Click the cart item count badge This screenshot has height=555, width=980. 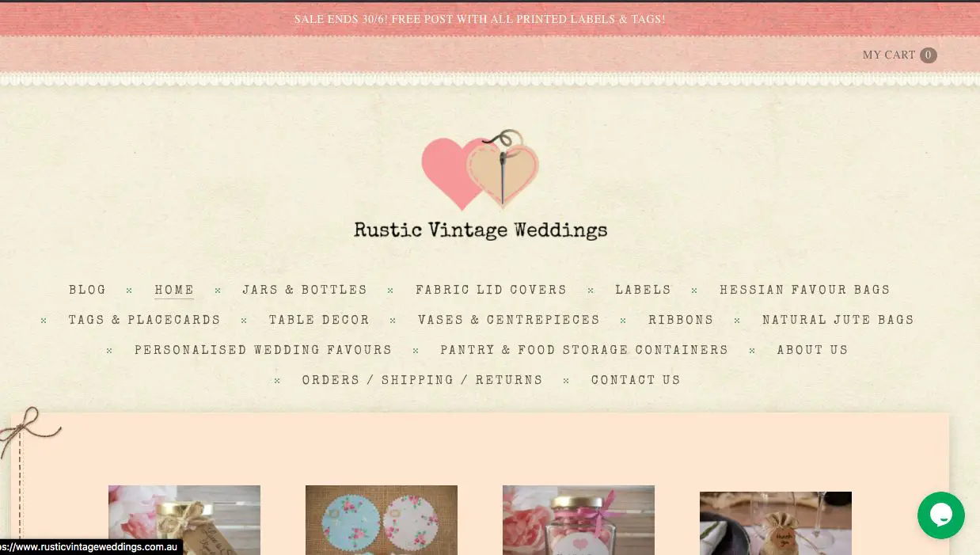point(928,55)
